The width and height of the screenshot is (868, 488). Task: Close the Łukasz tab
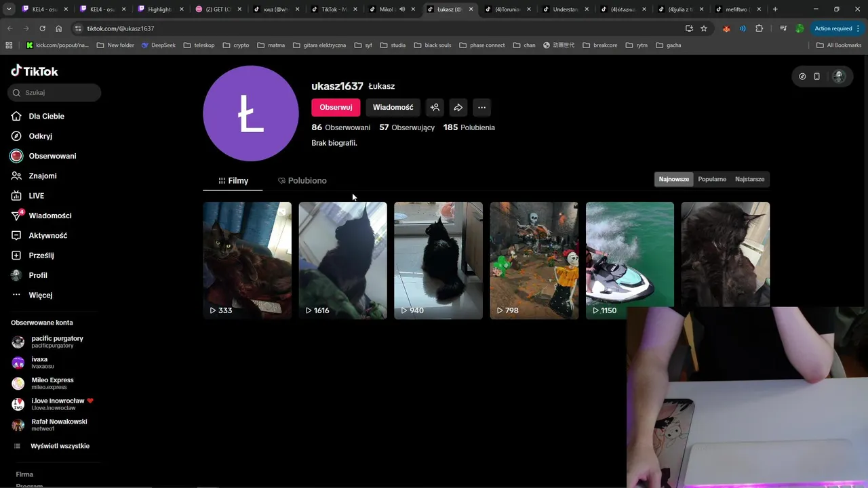pos(471,9)
